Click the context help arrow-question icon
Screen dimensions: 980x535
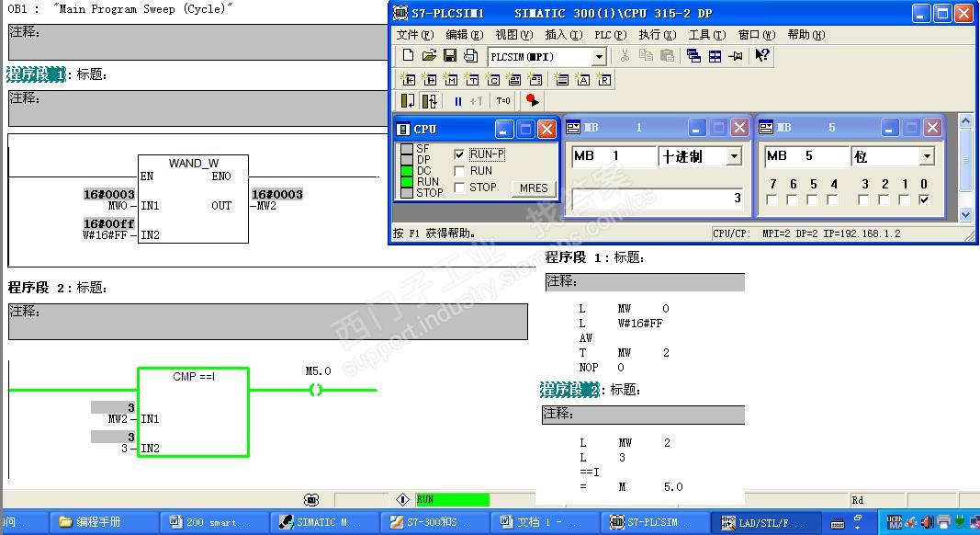[762, 56]
